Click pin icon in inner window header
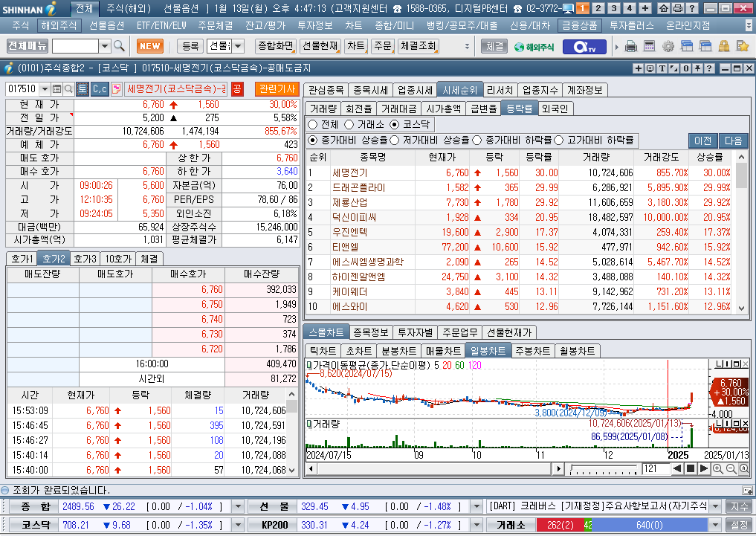Viewport: 756px width, 536px height. click(x=698, y=68)
